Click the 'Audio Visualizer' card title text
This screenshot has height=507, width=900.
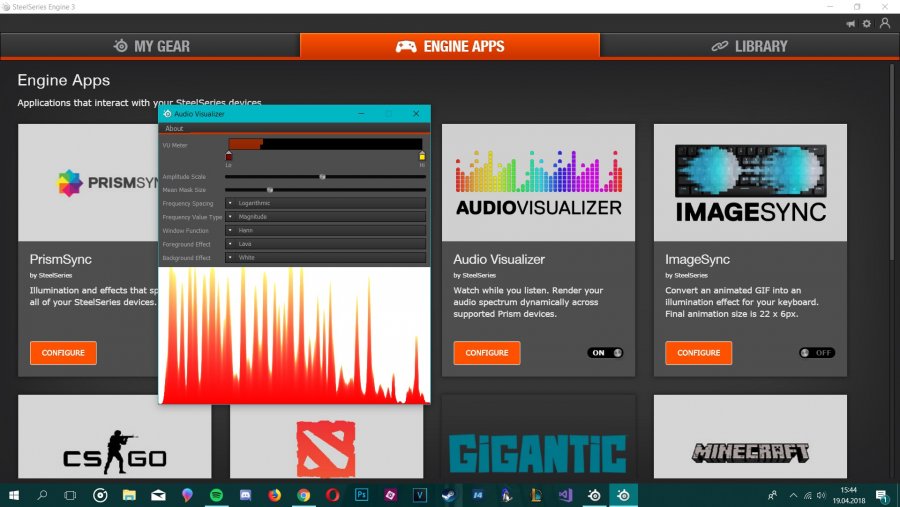(499, 259)
